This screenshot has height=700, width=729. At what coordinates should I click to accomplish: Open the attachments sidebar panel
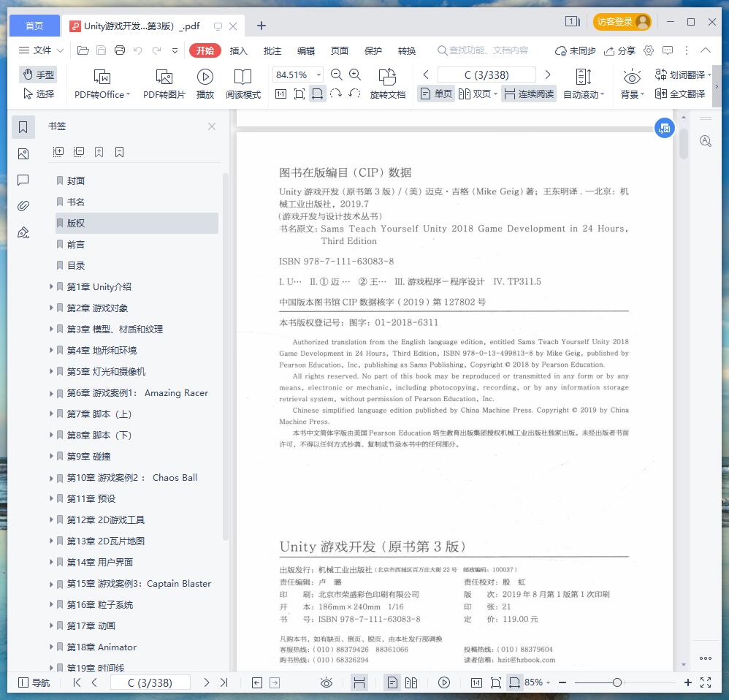[23, 205]
